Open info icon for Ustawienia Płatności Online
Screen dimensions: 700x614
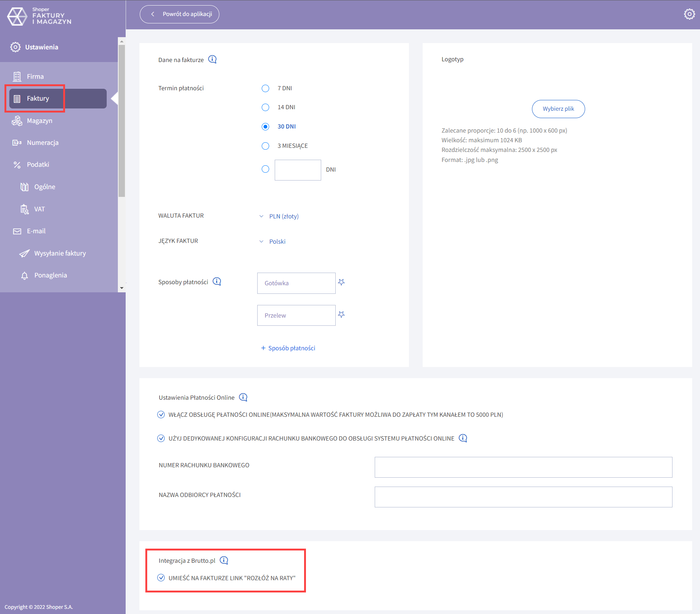(x=243, y=397)
